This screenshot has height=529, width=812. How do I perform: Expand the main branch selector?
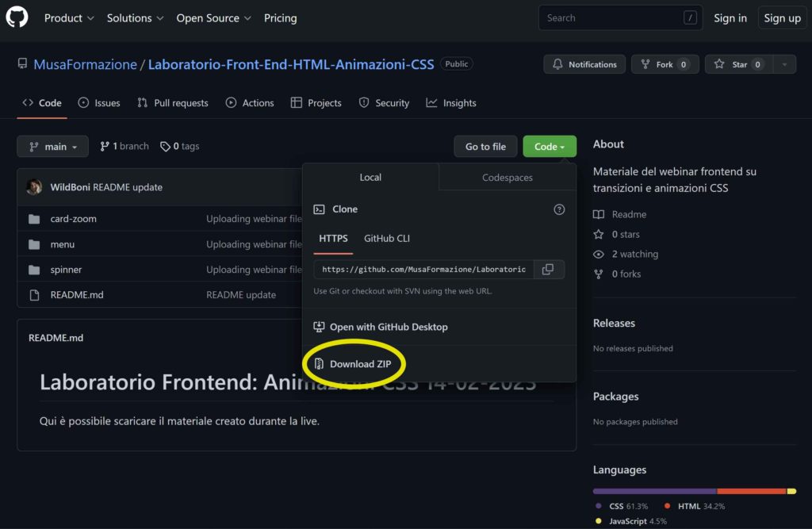click(53, 147)
